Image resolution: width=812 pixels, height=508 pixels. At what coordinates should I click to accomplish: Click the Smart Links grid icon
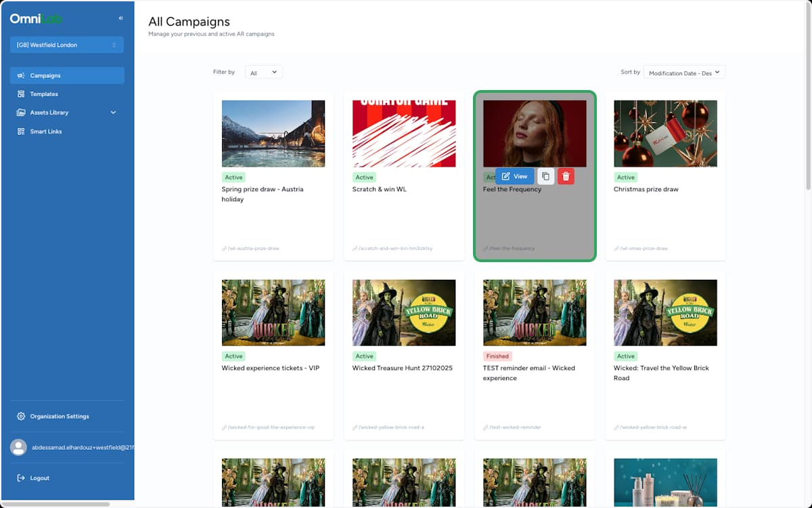tap(22, 131)
